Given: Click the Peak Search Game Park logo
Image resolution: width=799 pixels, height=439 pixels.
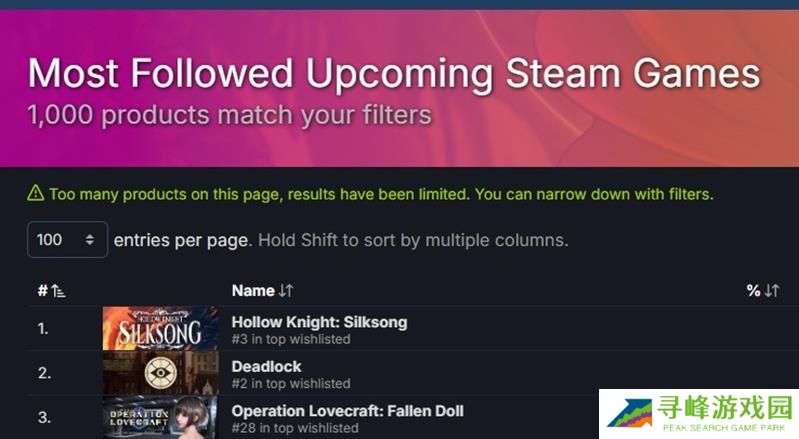Looking at the screenshot, I should point(699,414).
